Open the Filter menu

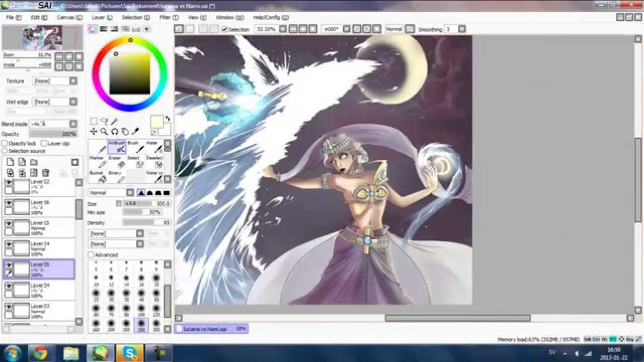[x=168, y=17]
